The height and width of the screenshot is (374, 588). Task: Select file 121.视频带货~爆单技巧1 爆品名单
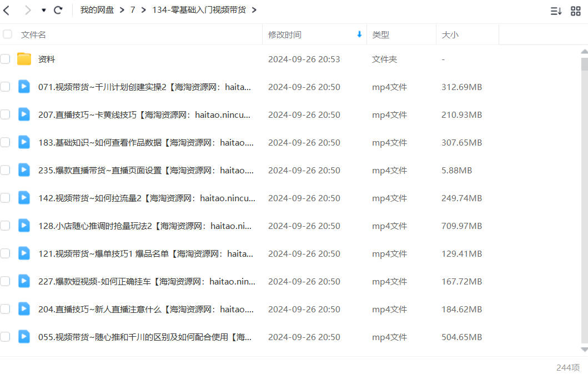145,254
